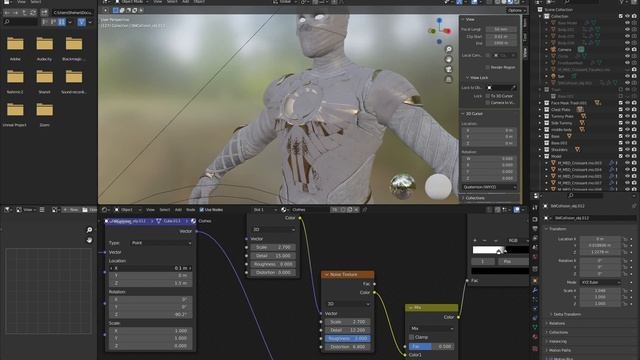
Task: Click the blue Z axis on the navigation gizmo
Action: (x=439, y=20)
